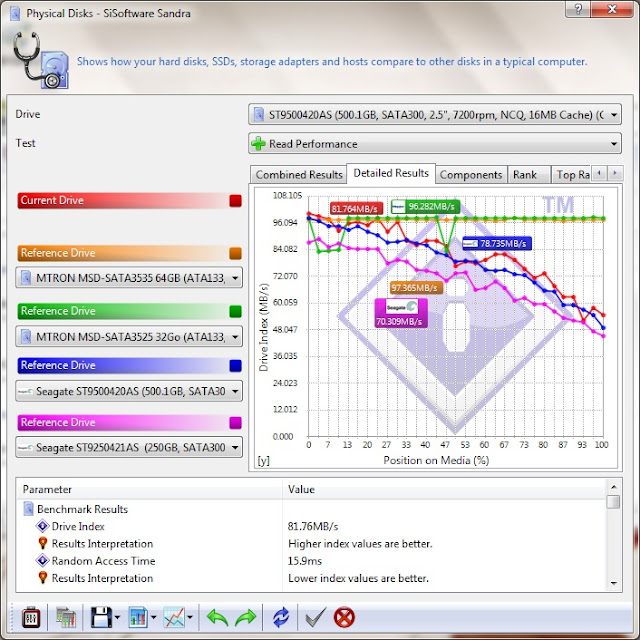
Task: Click the stethoscope disk icon in header
Action: point(41,60)
